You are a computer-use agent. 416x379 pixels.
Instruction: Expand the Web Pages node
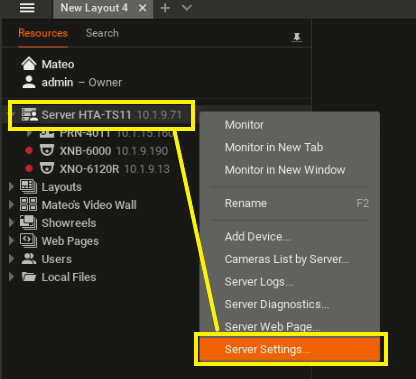pyautogui.click(x=11, y=240)
